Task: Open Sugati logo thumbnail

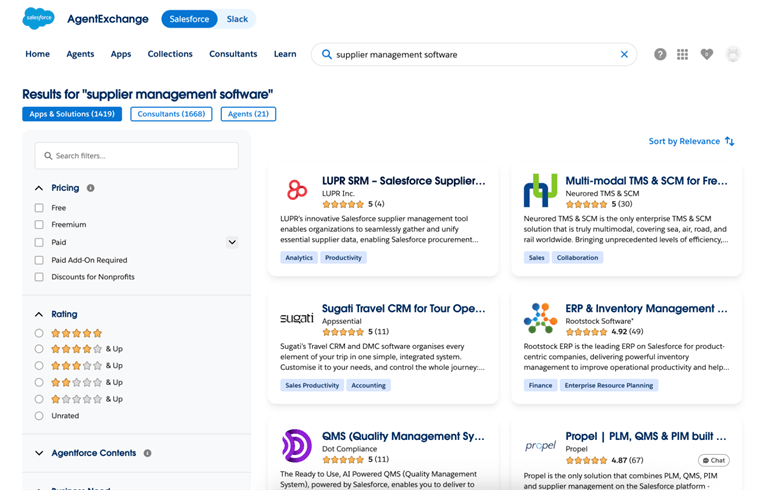Action: click(297, 318)
